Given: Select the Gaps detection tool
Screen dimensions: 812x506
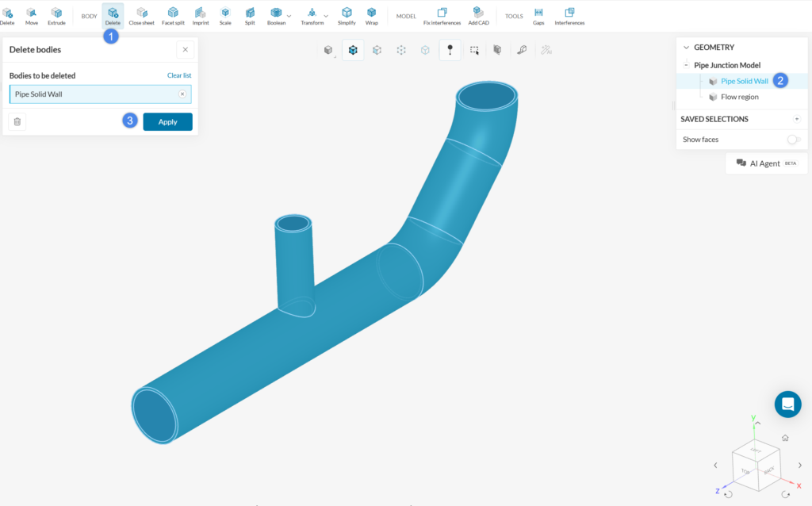Looking at the screenshot, I should (x=538, y=14).
